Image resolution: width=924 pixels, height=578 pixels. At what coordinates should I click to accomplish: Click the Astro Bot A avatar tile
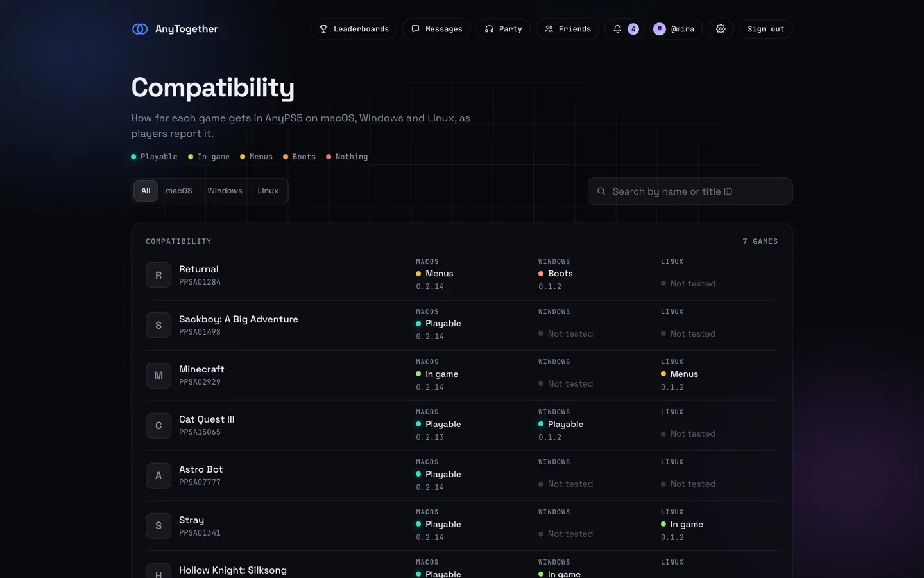point(158,475)
